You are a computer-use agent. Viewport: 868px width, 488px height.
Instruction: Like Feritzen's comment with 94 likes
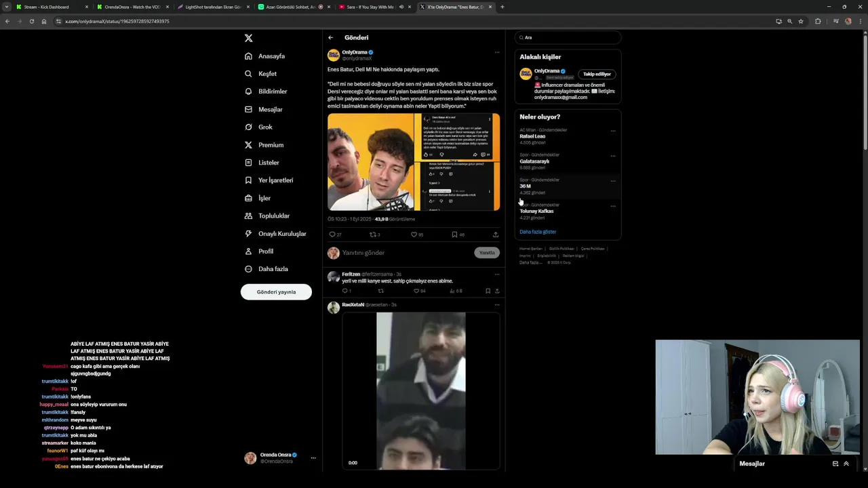click(x=418, y=291)
